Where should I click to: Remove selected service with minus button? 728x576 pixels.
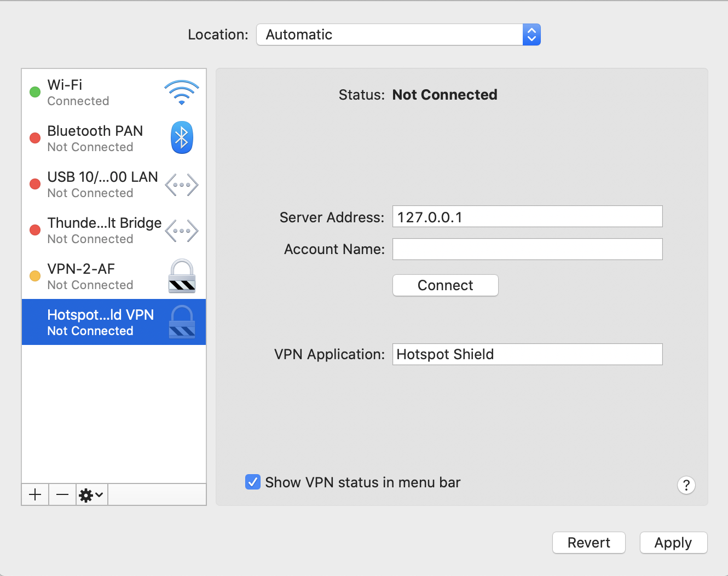click(62, 495)
